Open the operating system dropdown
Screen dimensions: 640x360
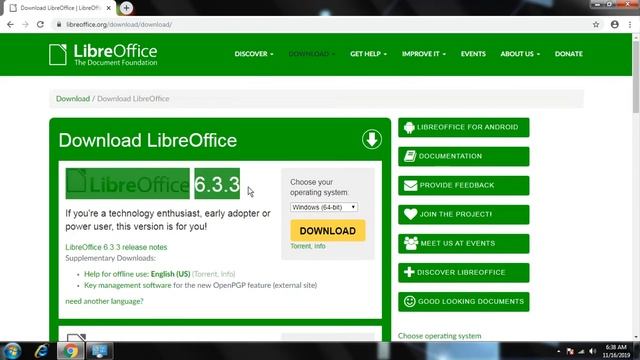coord(324,207)
